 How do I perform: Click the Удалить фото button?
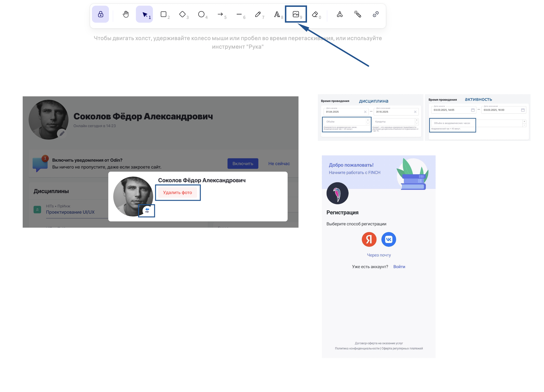177,192
